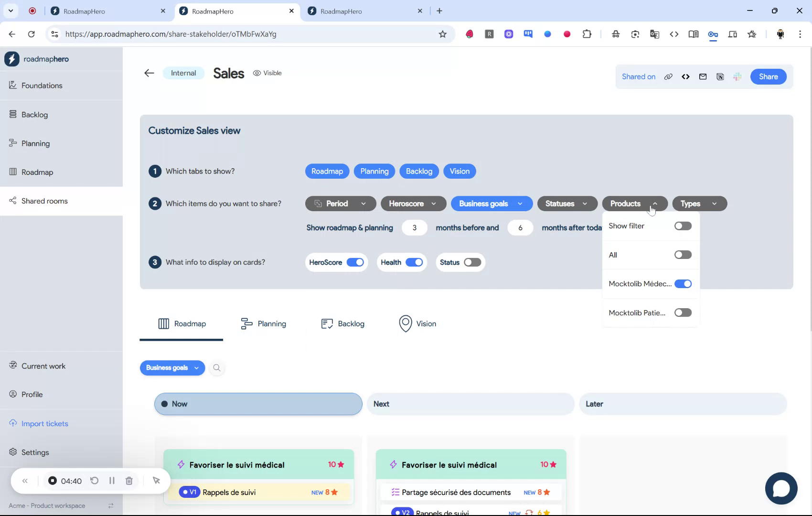Open the Planning section from the sidebar
This screenshot has width=812, height=516.
click(x=35, y=143)
